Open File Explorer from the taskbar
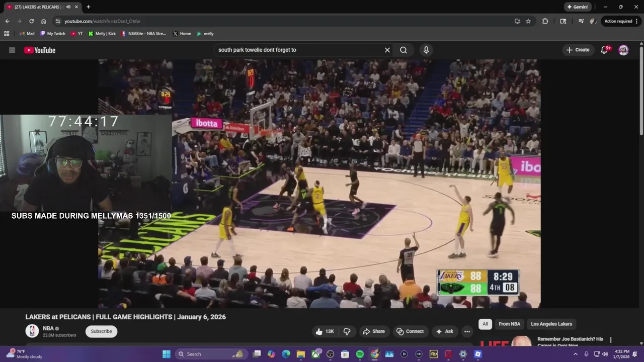This screenshot has height=362, width=644. [x=300, y=354]
